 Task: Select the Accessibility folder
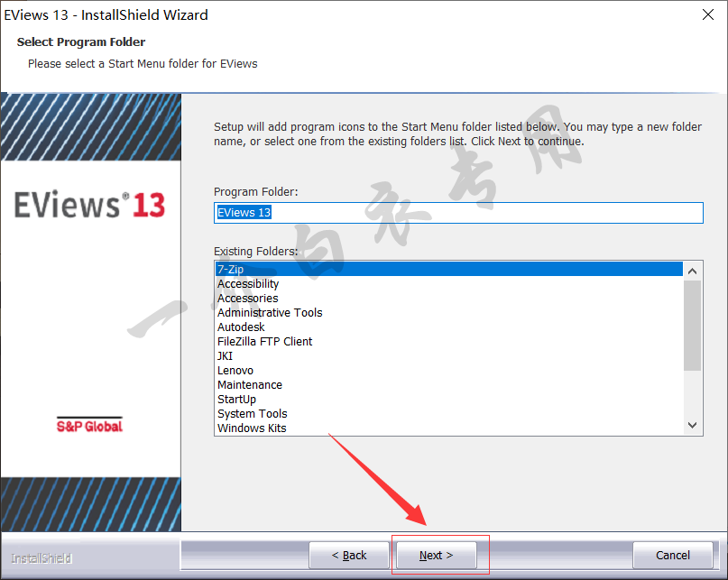(x=449, y=283)
